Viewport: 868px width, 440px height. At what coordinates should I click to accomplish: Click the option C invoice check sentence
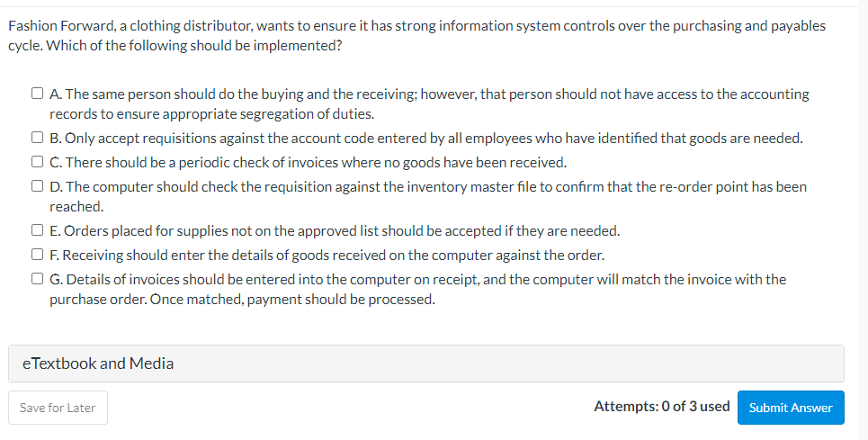(x=309, y=162)
